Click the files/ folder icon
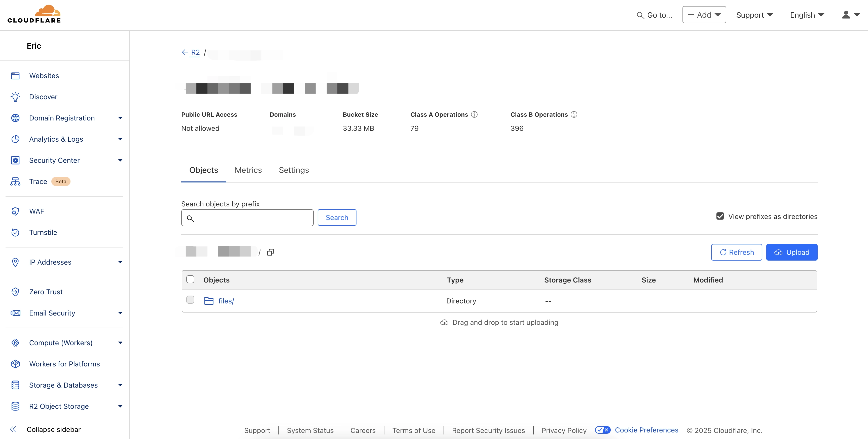 (209, 301)
